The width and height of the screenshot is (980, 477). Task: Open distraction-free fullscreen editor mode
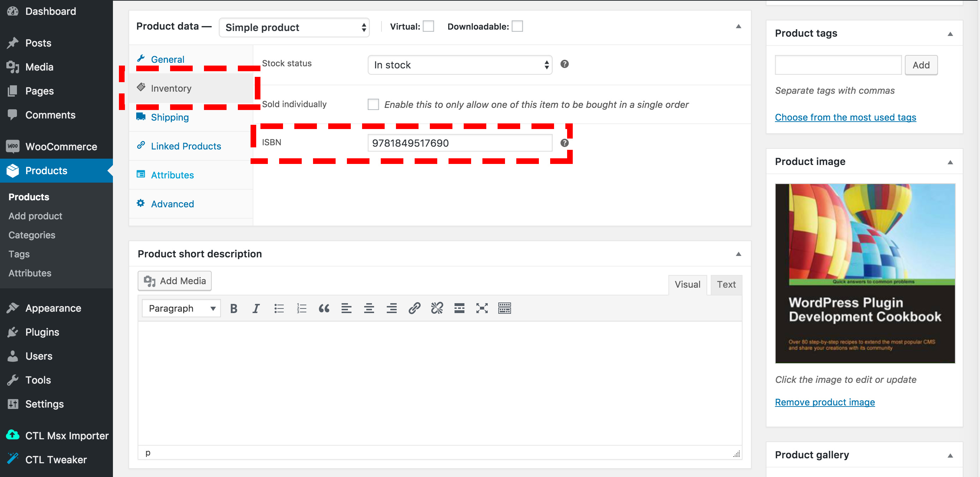click(482, 308)
